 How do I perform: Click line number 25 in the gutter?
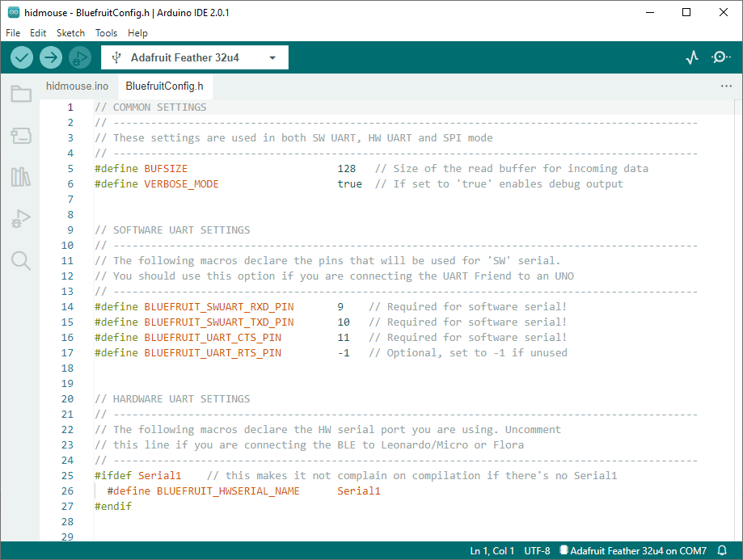(x=67, y=476)
